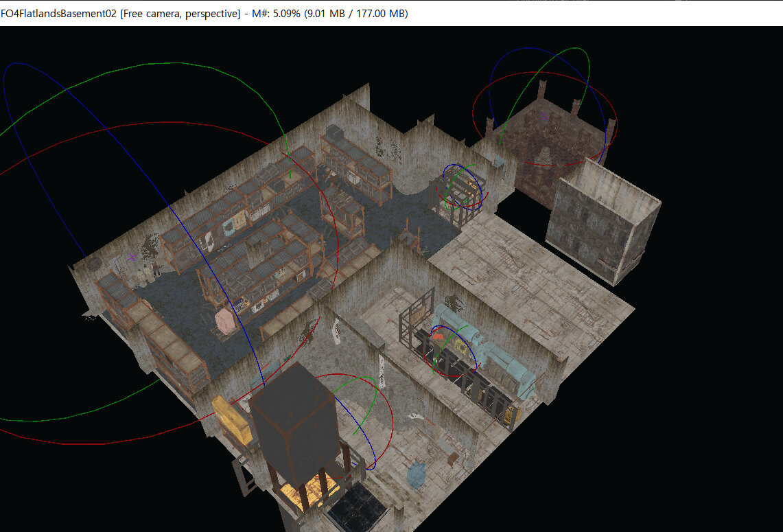Select the black floor panel at bottom
The height and width of the screenshot is (532, 783).
coord(358,508)
